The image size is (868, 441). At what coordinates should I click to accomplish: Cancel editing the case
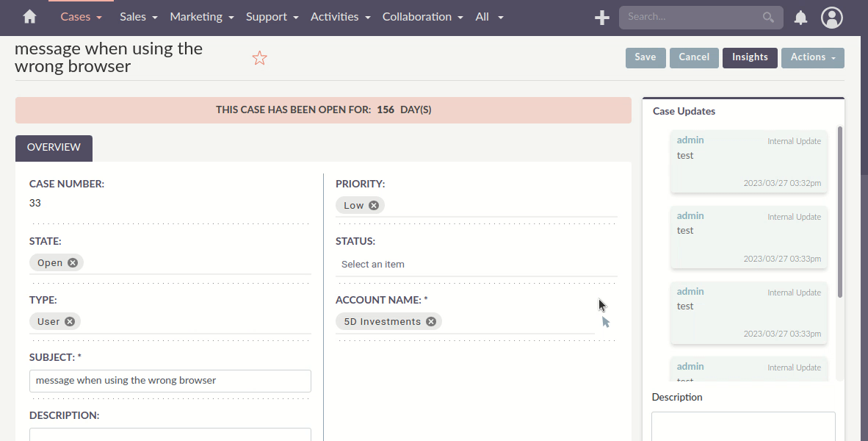pyautogui.click(x=693, y=57)
